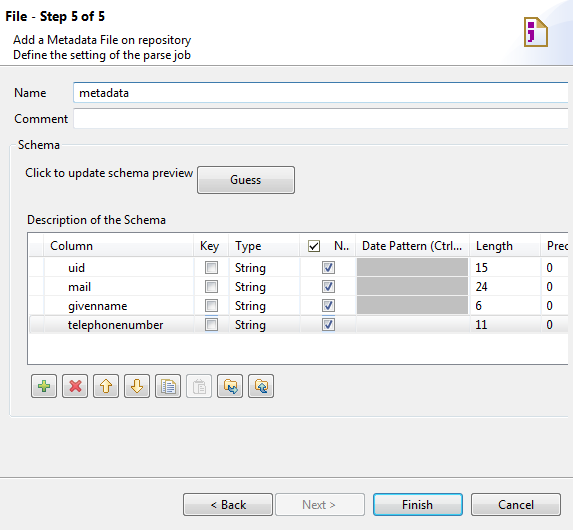Toggle Nullable checkbox for telephonenumber row

click(328, 325)
